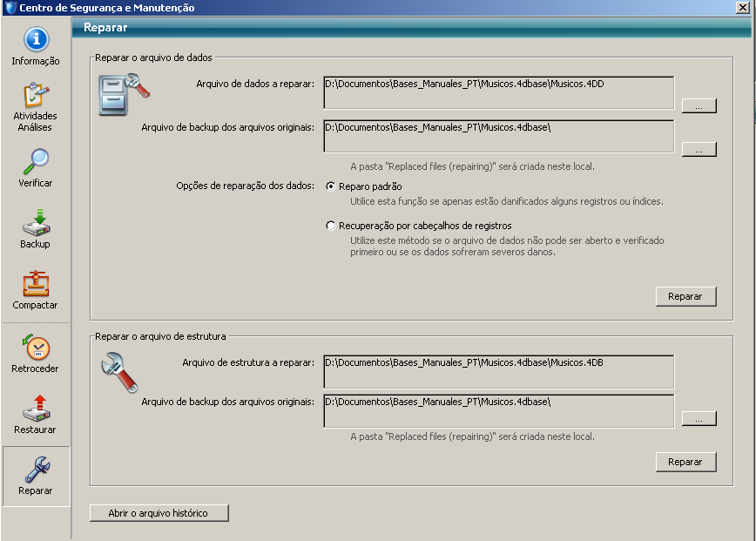
Task: Click the Informação sidebar label
Action: point(36,61)
